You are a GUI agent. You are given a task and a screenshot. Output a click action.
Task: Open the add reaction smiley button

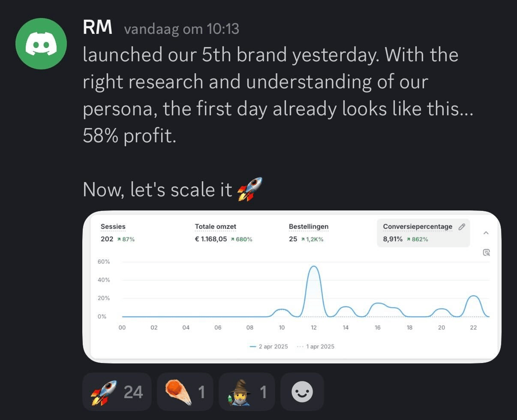click(x=302, y=392)
